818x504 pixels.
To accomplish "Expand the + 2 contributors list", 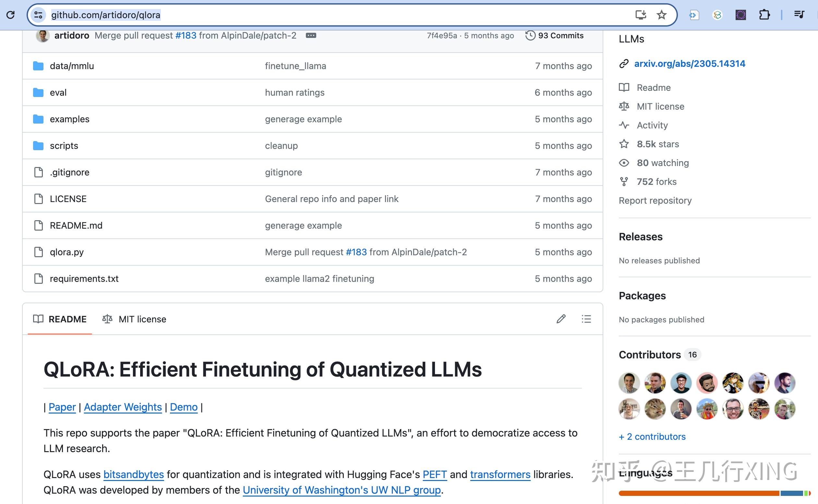I will [x=652, y=436].
